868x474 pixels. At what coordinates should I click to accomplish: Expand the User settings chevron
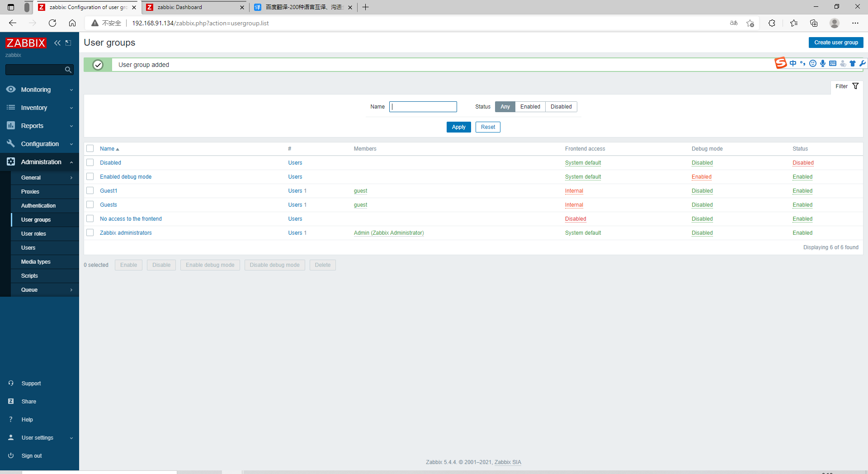pos(71,438)
